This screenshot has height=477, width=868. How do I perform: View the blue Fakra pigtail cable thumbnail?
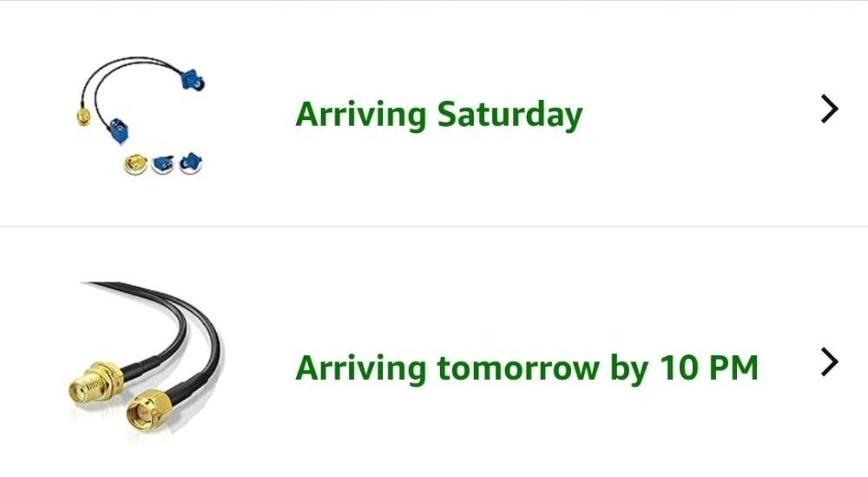pyautogui.click(x=141, y=116)
